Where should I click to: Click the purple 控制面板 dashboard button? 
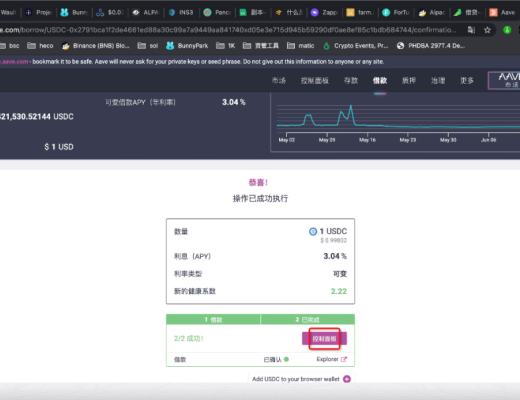[x=324, y=339]
